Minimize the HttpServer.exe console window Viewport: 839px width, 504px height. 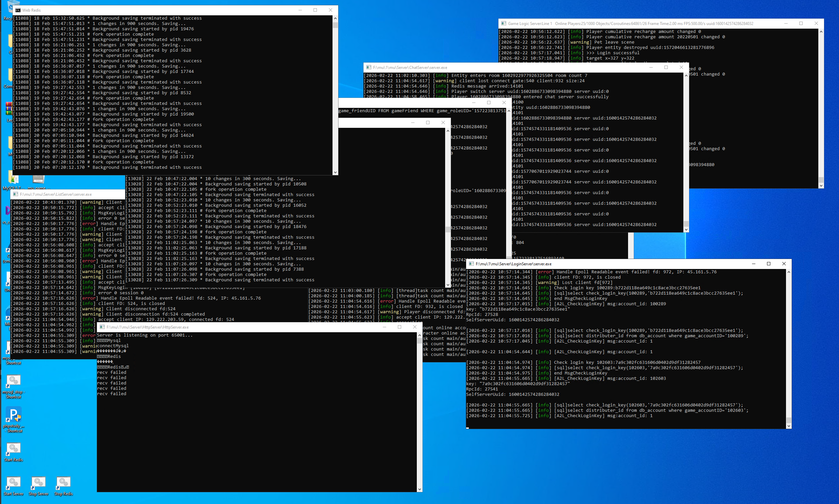(385, 327)
